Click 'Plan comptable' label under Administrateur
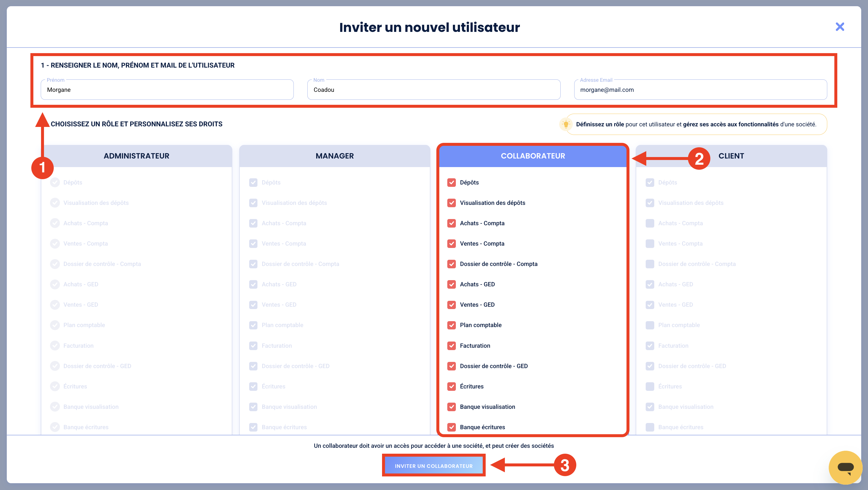 click(84, 325)
